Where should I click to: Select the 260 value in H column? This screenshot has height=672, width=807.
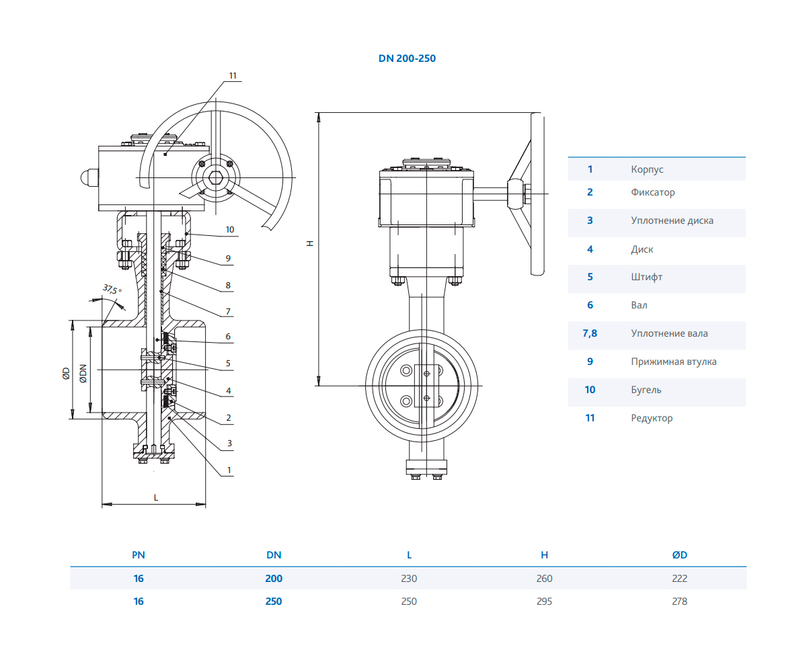(544, 579)
